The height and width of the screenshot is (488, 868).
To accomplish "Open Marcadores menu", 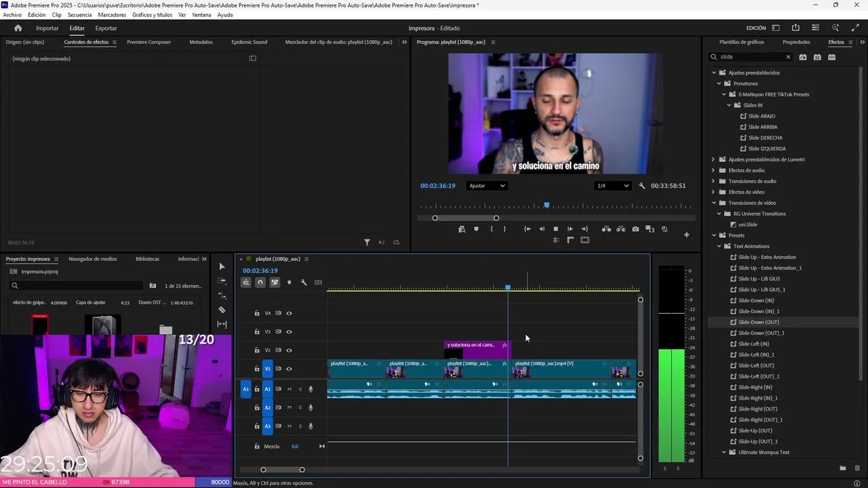I will coord(112,14).
